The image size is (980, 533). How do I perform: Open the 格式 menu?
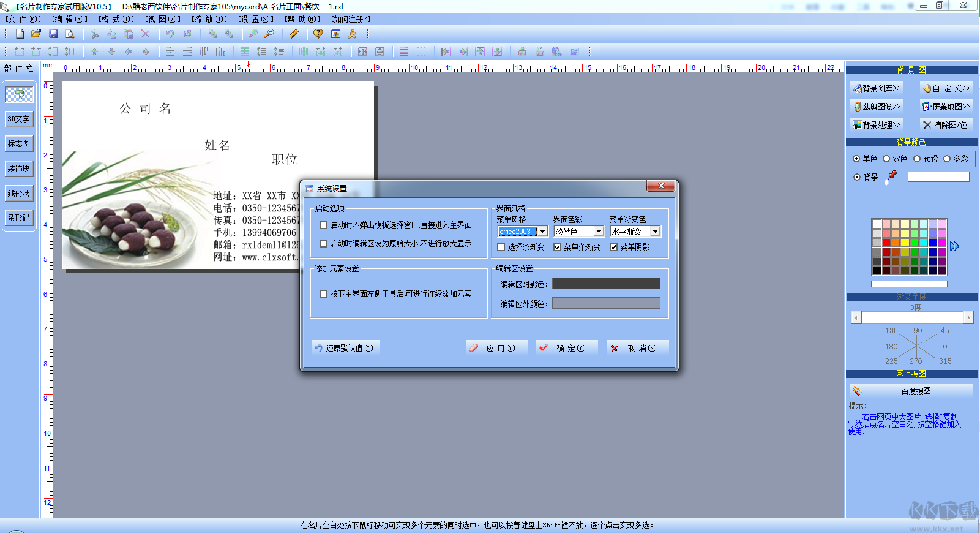(x=116, y=19)
